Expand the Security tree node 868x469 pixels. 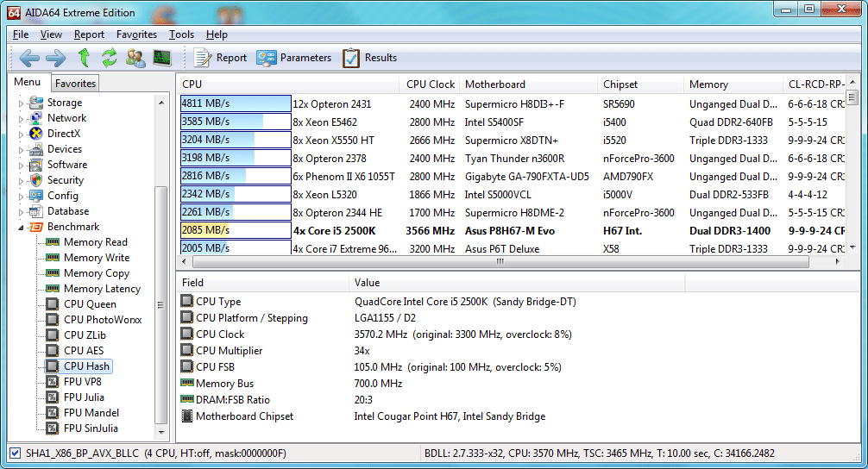click(x=21, y=180)
